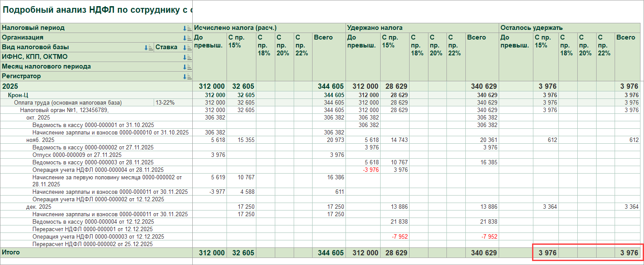Click the sort icon beside Налоговый период

tap(187, 28)
